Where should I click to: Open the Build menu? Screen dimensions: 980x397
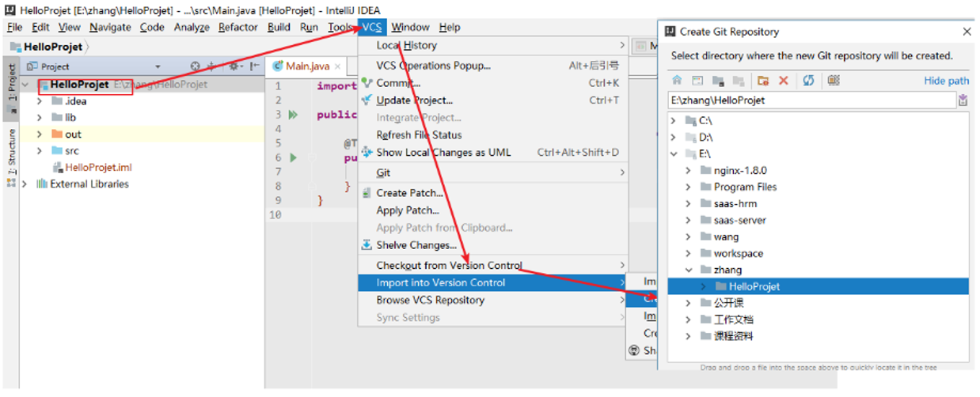click(x=279, y=27)
